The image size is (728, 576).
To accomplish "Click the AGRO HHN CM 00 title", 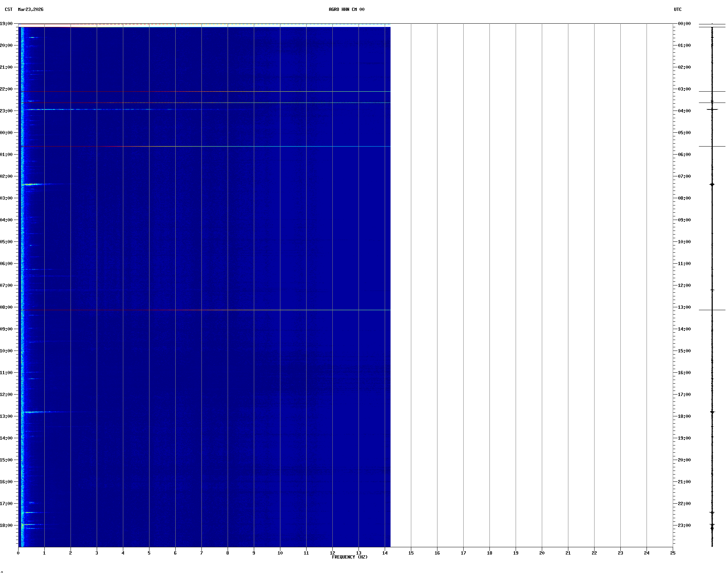I will pyautogui.click(x=346, y=9).
